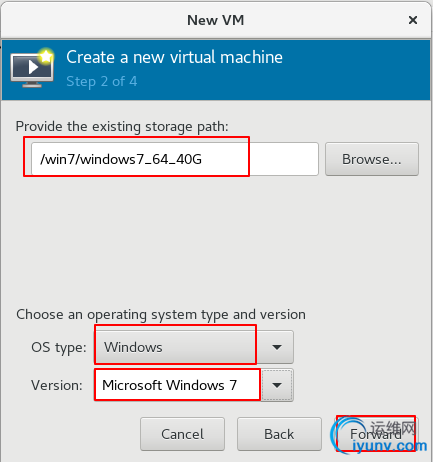The width and height of the screenshot is (433, 462).
Task: Click the OS type: label
Action: tap(59, 347)
